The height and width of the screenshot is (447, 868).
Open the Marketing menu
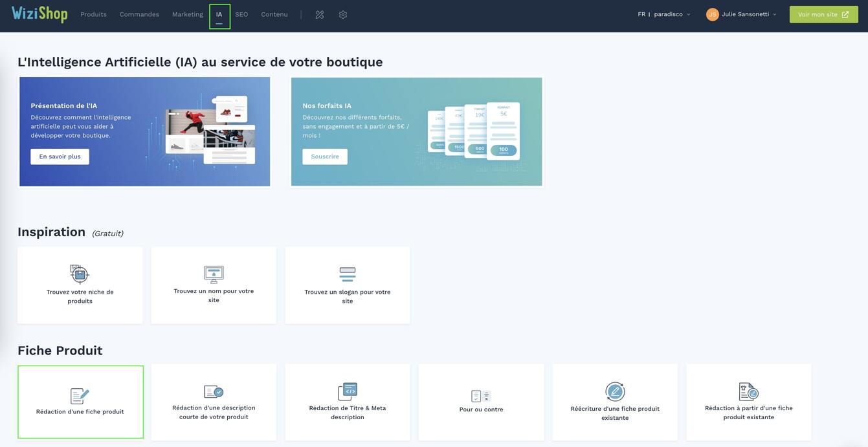tap(187, 14)
